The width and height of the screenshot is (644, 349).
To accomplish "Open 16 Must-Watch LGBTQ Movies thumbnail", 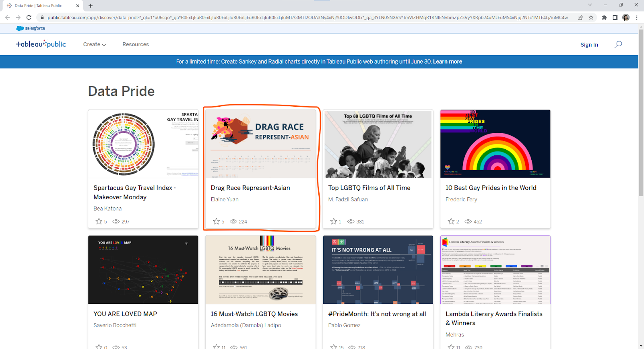I will [260, 270].
